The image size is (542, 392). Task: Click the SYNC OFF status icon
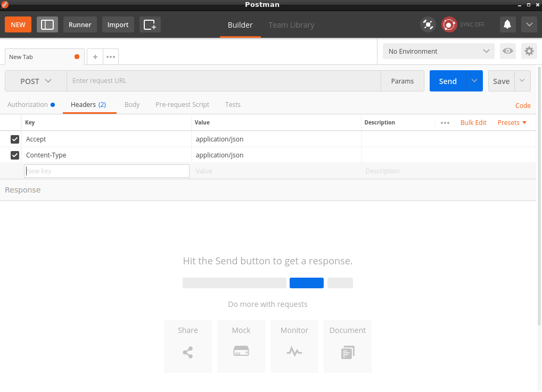pyautogui.click(x=449, y=24)
